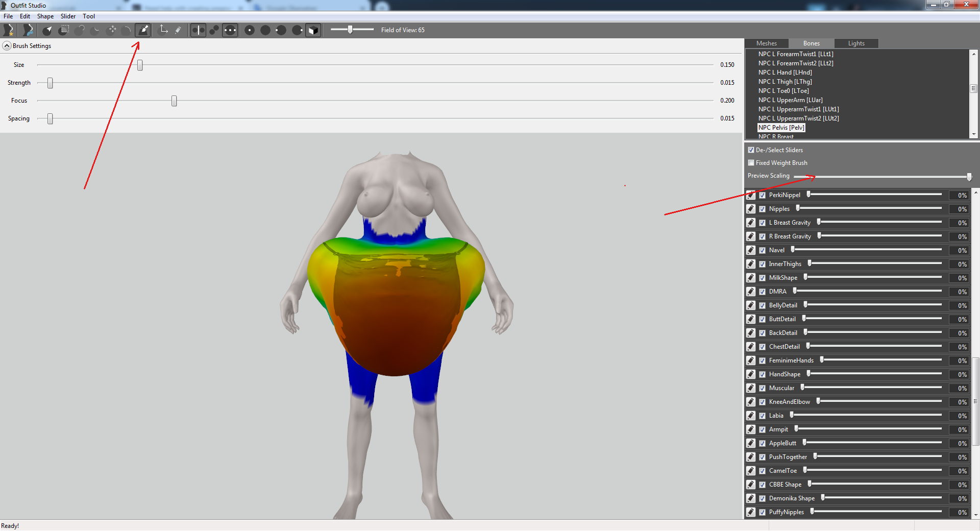Click the pencil tool in toolbar
Viewport: 980px width, 531px height.
pyautogui.click(x=178, y=30)
